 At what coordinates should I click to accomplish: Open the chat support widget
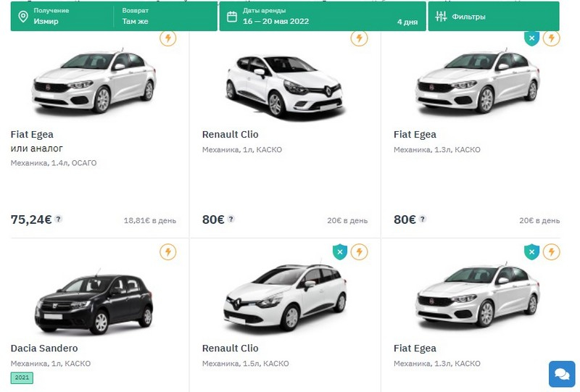pos(562,374)
